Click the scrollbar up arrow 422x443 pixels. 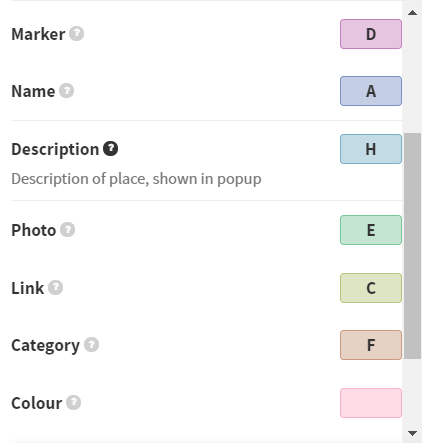412,13
